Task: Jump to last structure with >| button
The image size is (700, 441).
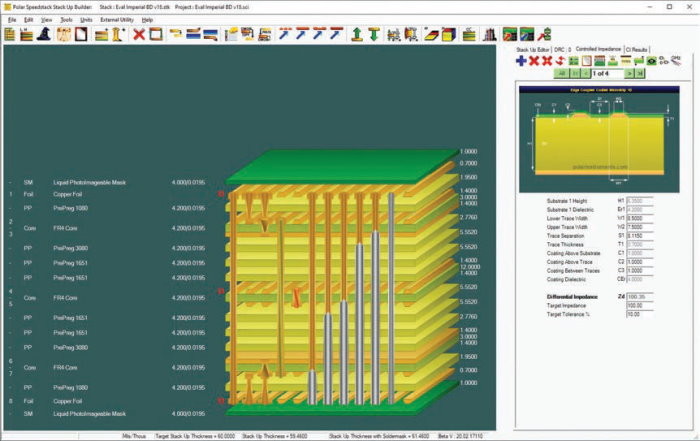Action: pos(640,73)
